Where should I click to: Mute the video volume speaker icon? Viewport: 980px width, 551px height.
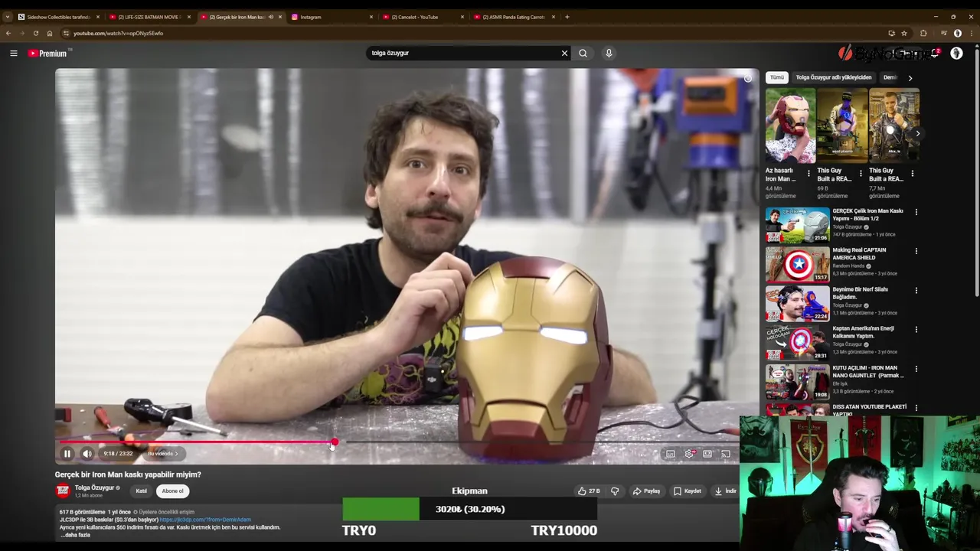tap(87, 454)
